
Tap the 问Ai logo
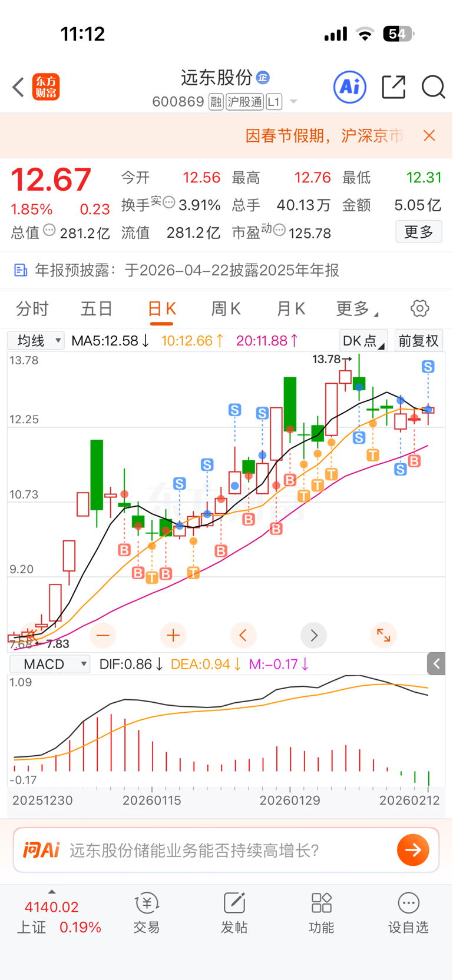click(41, 850)
